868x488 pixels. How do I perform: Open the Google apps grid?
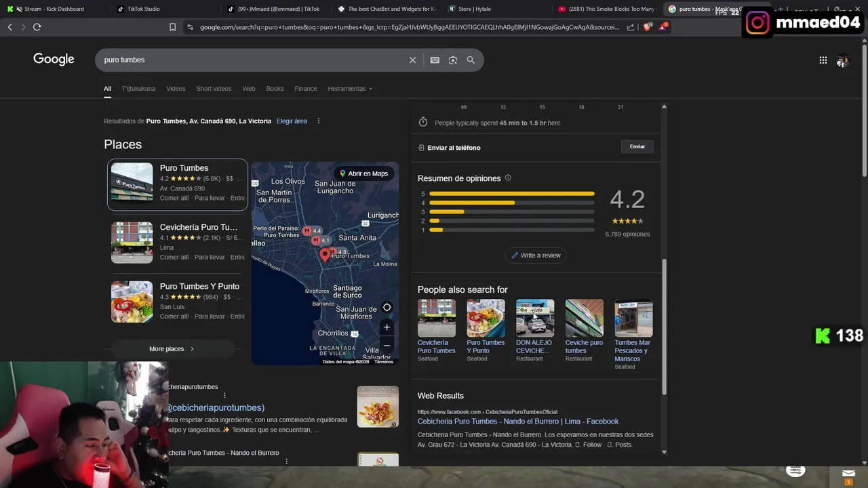tap(823, 60)
